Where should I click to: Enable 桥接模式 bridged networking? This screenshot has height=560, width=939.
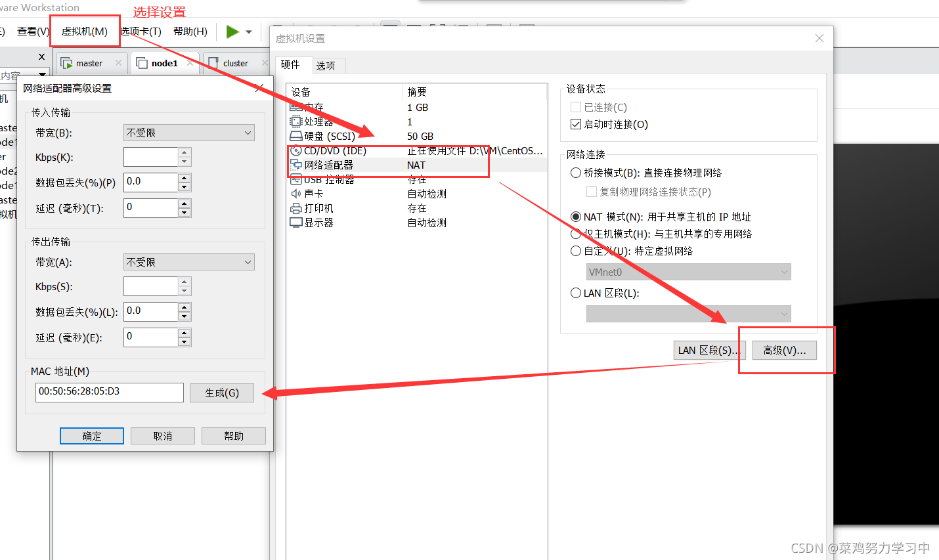pos(575,171)
